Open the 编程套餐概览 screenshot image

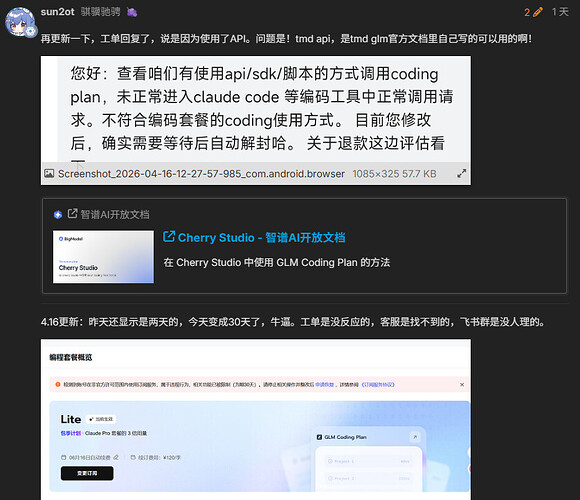(256, 419)
